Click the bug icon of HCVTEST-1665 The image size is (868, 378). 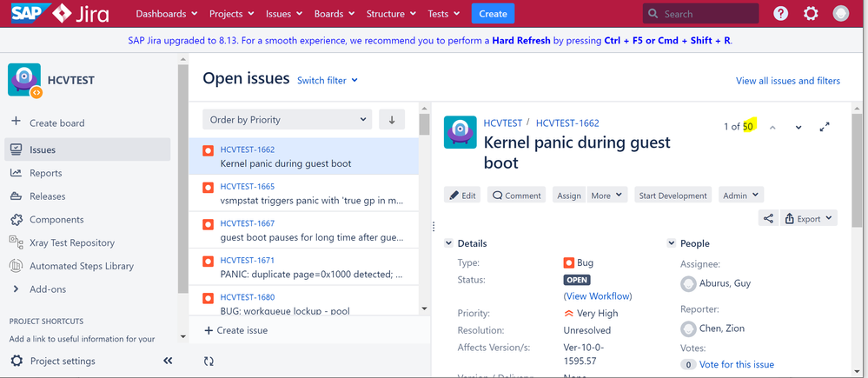pos(208,187)
